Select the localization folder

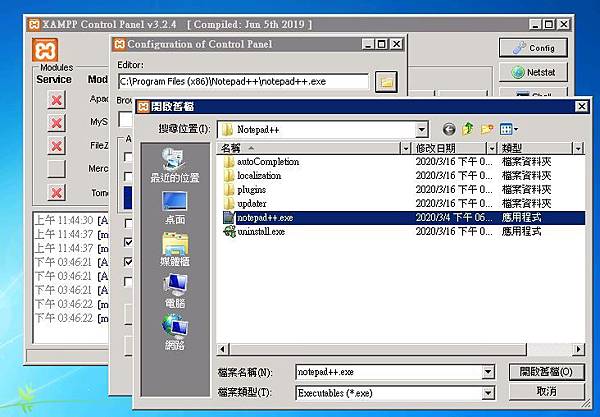[x=259, y=176]
